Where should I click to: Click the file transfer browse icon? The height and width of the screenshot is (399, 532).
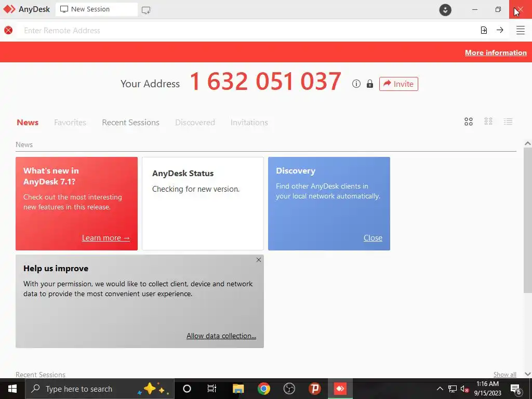(x=484, y=30)
